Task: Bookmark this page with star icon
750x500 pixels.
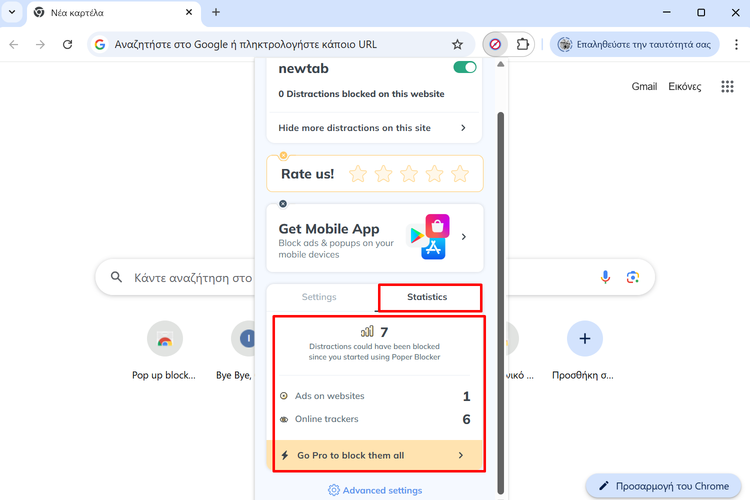Action: pos(457,45)
